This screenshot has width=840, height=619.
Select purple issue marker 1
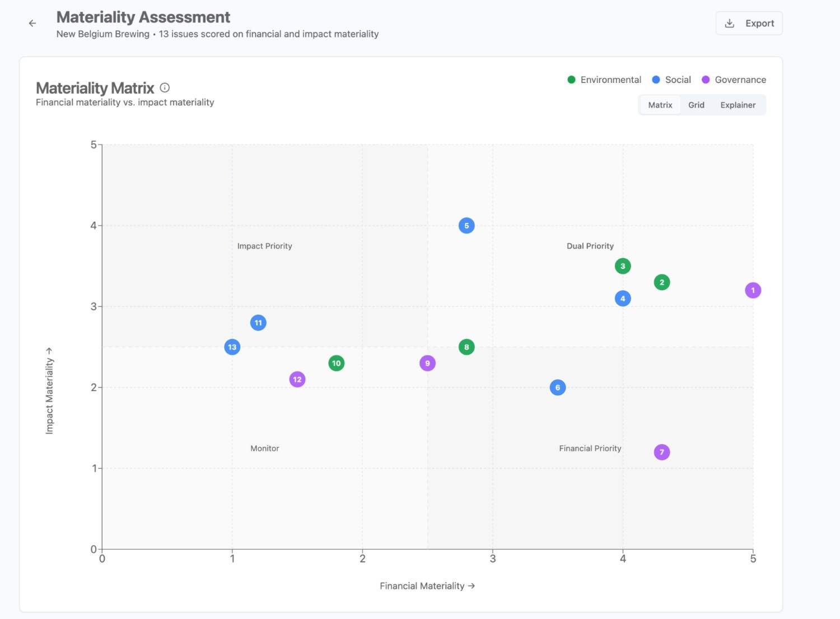pyautogui.click(x=753, y=290)
